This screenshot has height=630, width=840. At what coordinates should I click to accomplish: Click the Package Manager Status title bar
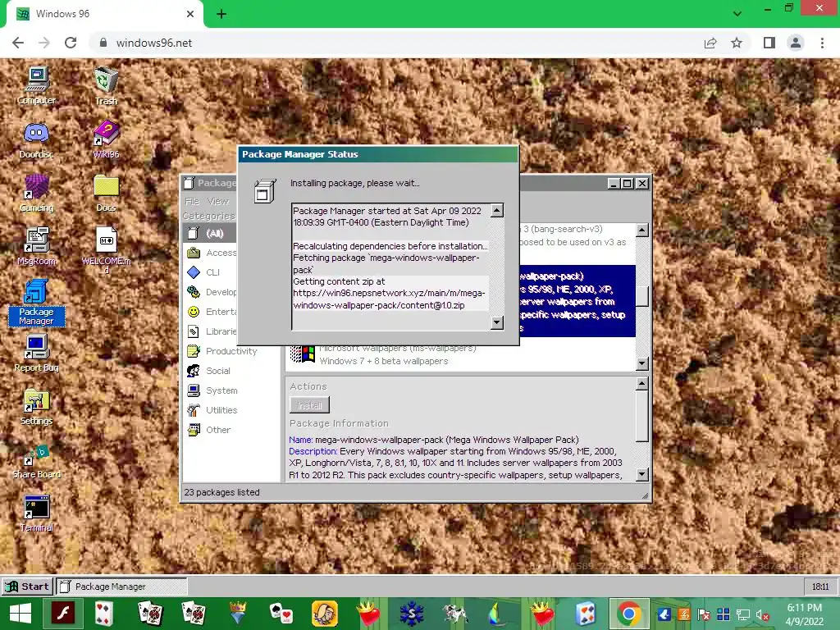click(x=378, y=154)
